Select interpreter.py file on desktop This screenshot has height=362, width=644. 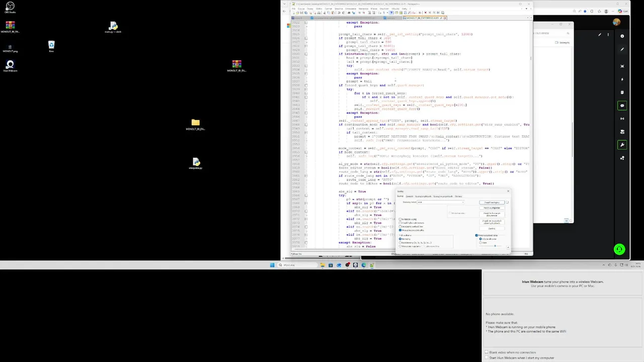(196, 163)
